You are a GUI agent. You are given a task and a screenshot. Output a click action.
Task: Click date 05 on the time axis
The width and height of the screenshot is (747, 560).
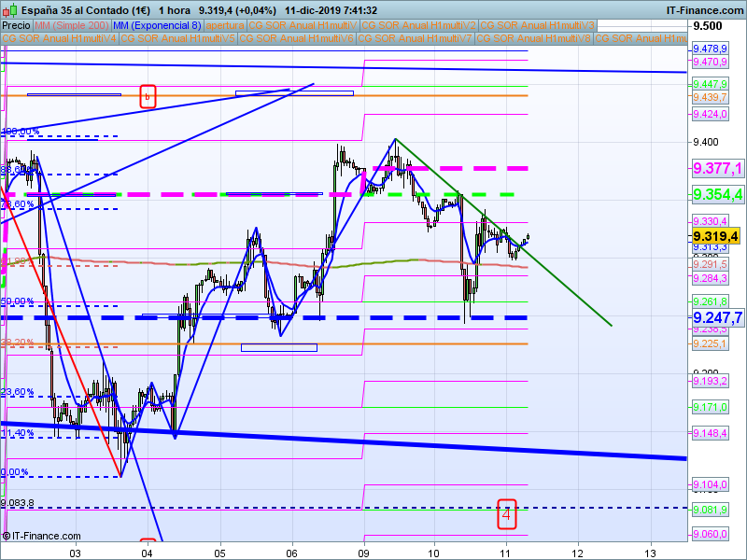(x=219, y=553)
